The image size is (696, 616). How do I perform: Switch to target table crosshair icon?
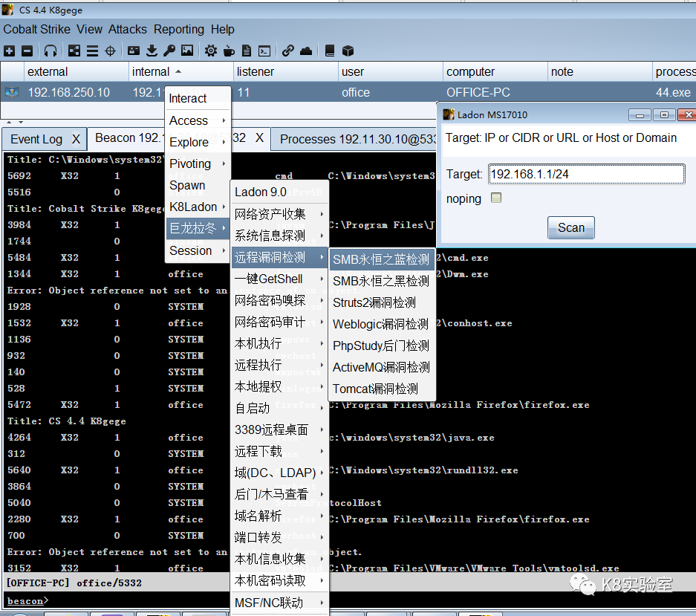click(110, 51)
